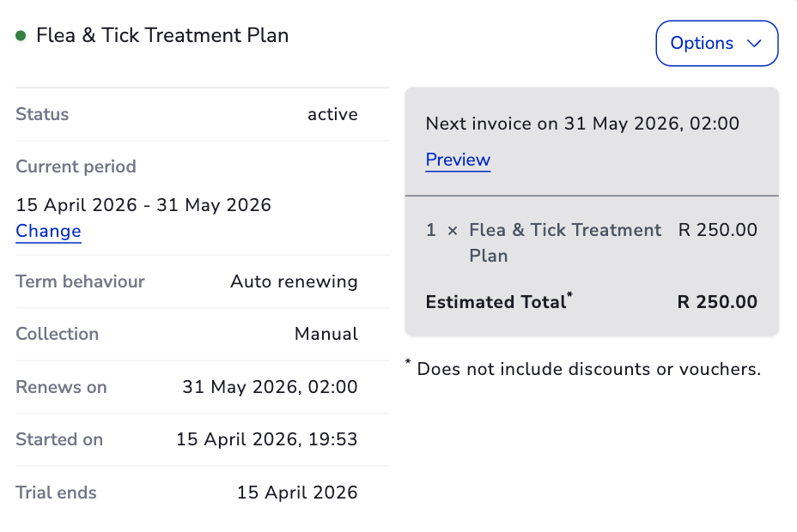
Task: Click Change link under Current period
Action: click(48, 231)
